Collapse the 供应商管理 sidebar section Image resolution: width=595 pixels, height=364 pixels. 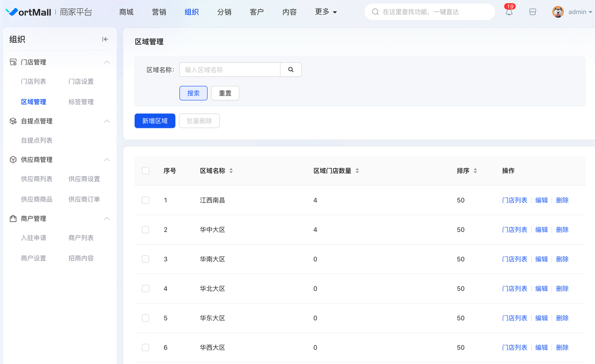click(107, 160)
